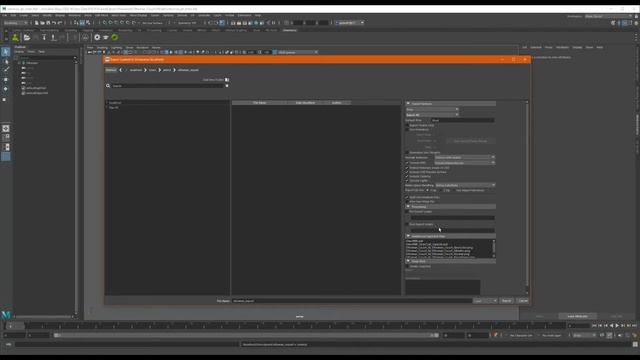
Task: Go back with the breadcrumb left arrow
Action: coord(121,70)
